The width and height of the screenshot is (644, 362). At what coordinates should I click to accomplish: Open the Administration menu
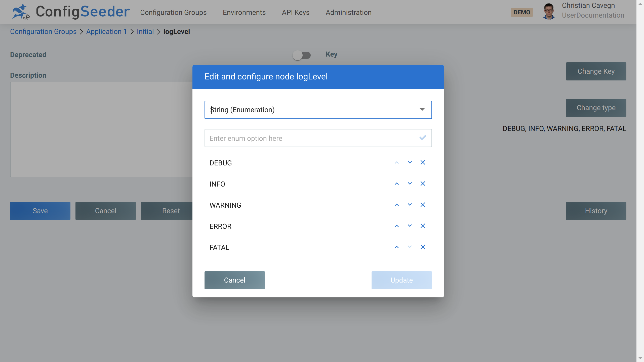point(348,12)
